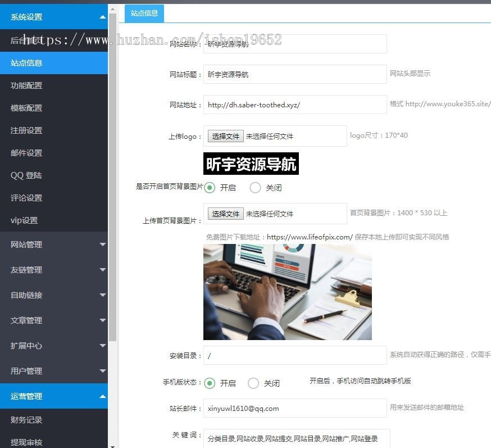Click the 站长邮件 email field
The height and width of the screenshot is (448, 491).
[x=295, y=408]
